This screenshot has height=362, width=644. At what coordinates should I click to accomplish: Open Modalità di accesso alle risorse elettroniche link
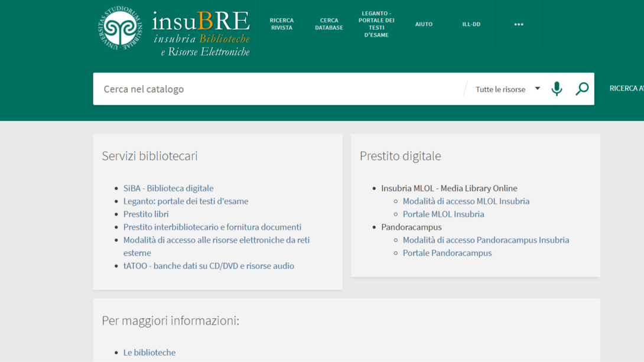(216, 246)
